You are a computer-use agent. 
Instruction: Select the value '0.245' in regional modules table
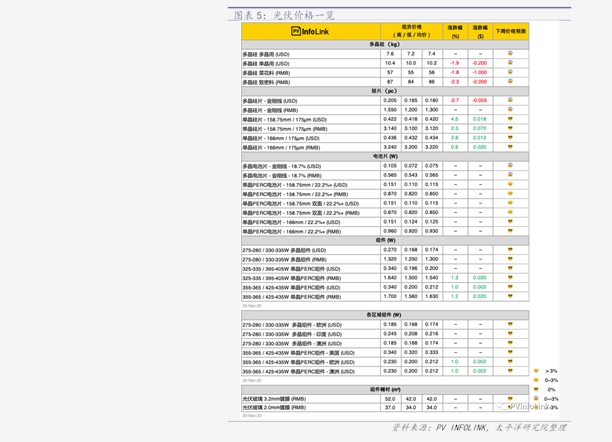390,334
